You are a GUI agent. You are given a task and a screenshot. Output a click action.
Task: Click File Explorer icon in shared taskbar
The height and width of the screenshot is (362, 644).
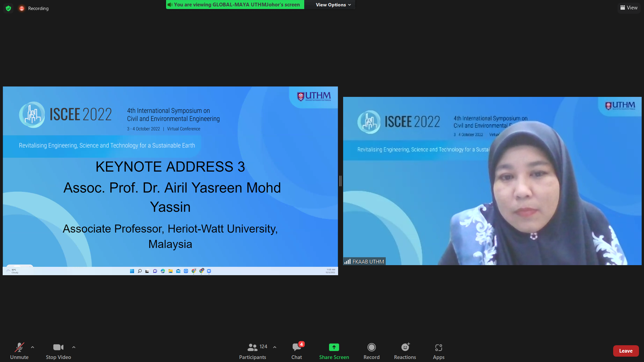(170, 271)
